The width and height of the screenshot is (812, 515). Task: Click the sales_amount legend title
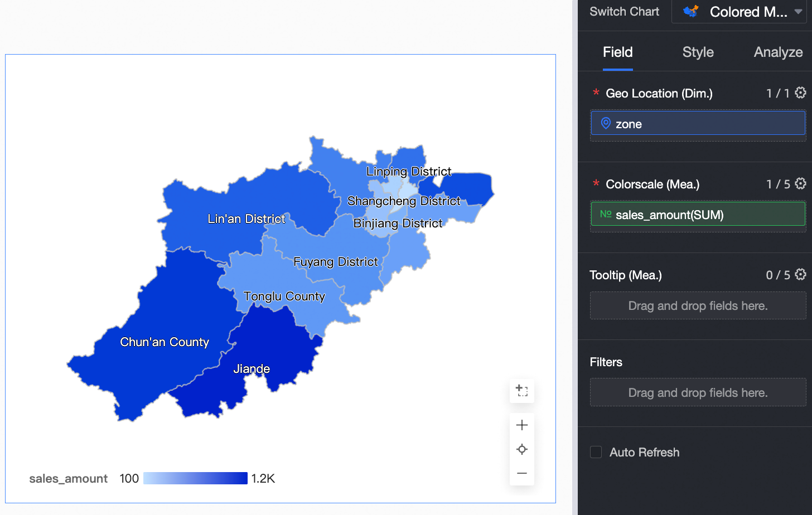pyautogui.click(x=69, y=479)
